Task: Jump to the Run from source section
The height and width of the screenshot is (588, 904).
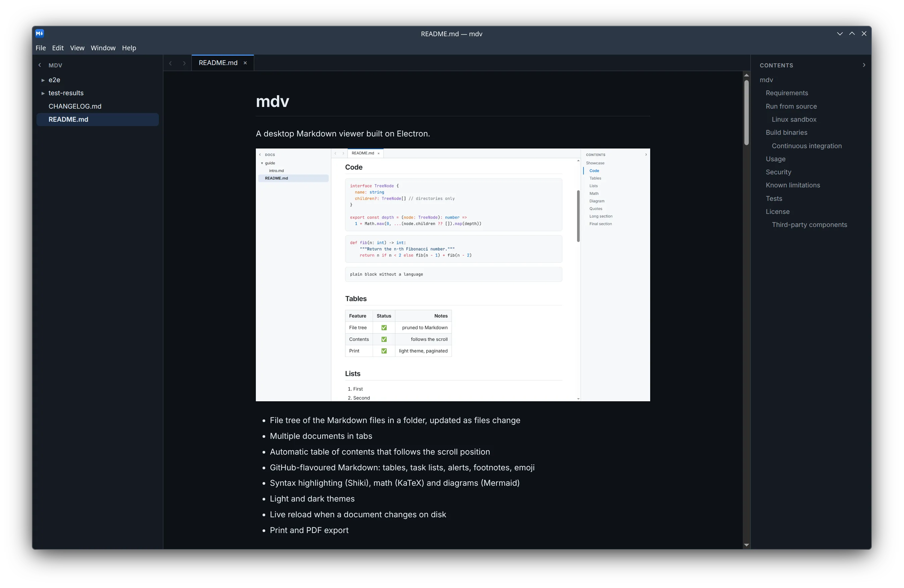Action: click(x=791, y=106)
